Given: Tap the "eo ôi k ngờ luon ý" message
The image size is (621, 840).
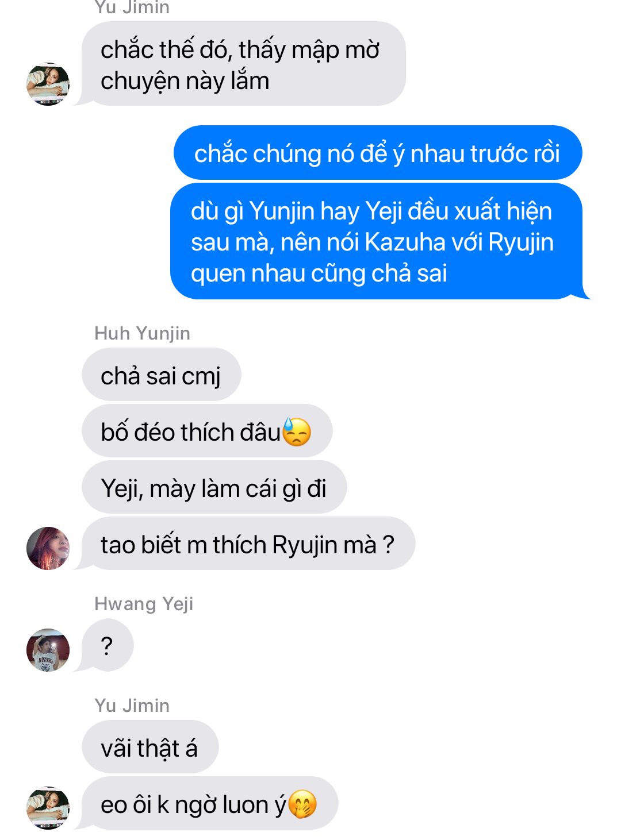Looking at the screenshot, I should tap(210, 803).
